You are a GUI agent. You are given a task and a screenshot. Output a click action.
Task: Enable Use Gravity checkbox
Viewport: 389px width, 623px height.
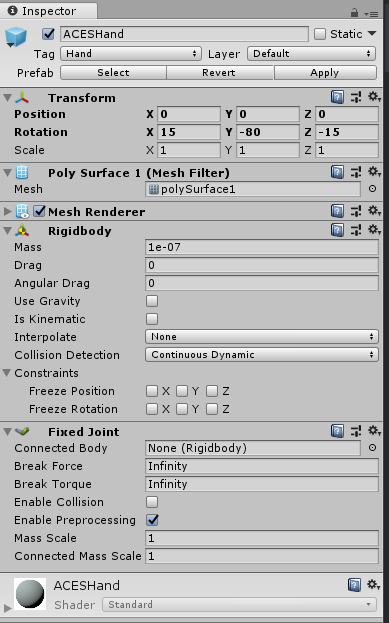152,301
